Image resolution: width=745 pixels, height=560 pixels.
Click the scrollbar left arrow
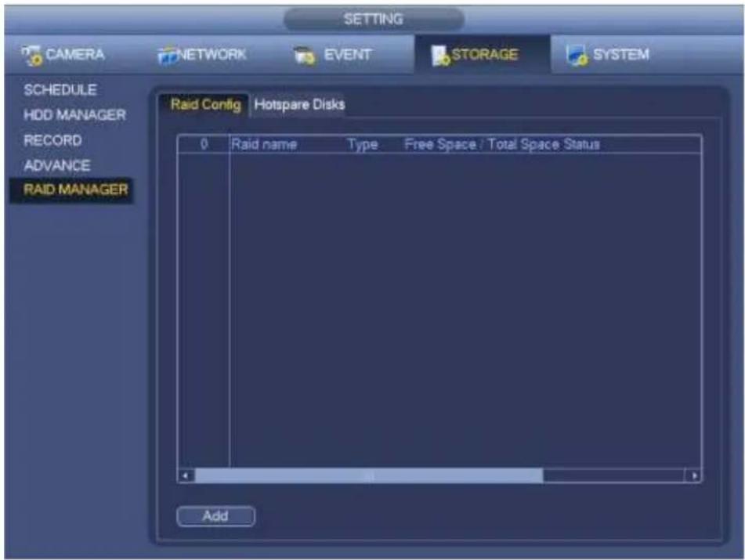pos(186,475)
